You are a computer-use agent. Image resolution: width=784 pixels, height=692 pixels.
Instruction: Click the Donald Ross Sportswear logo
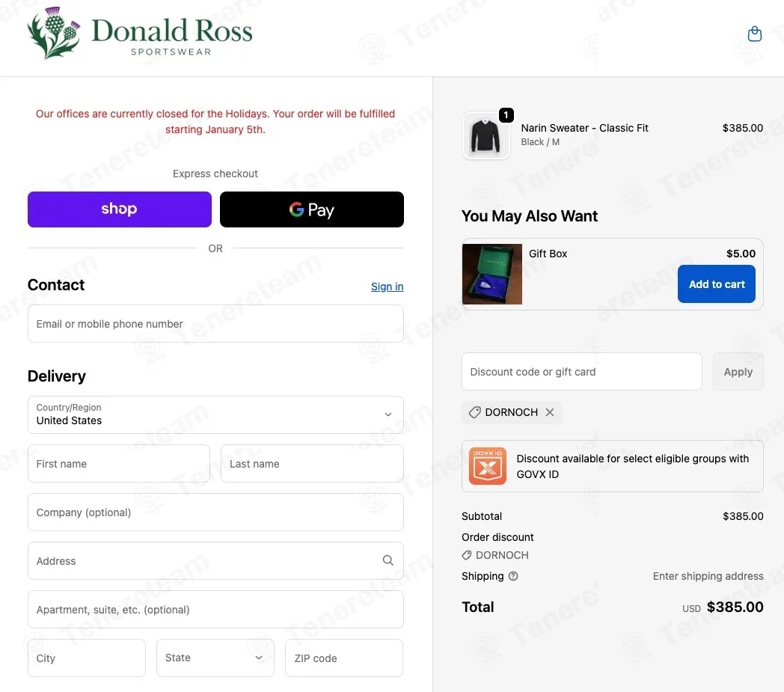[140, 34]
